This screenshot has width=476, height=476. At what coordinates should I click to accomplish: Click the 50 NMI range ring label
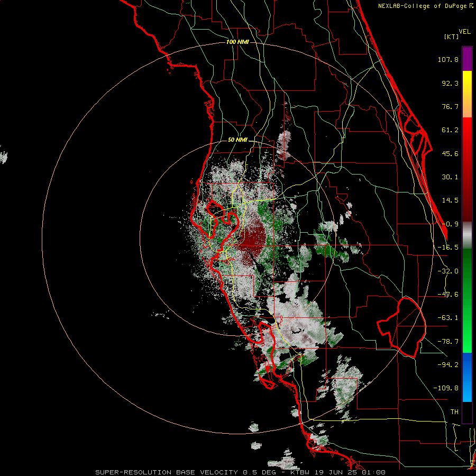click(x=237, y=140)
